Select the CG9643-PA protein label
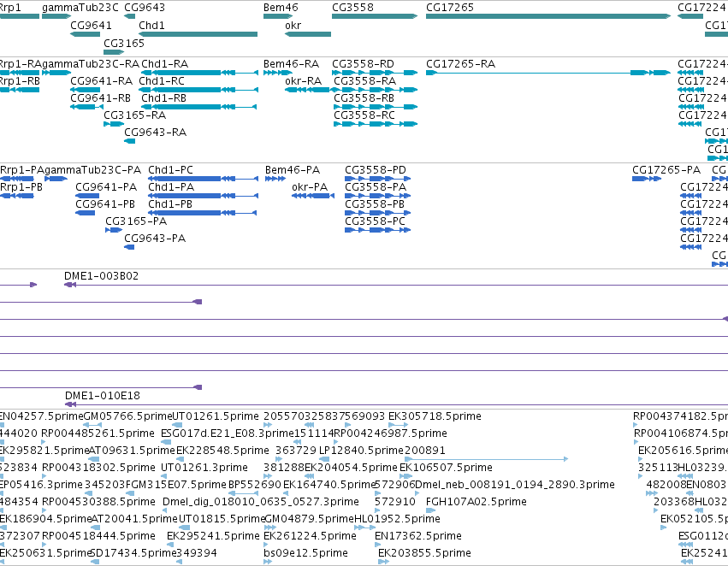728x566 pixels. click(155, 239)
